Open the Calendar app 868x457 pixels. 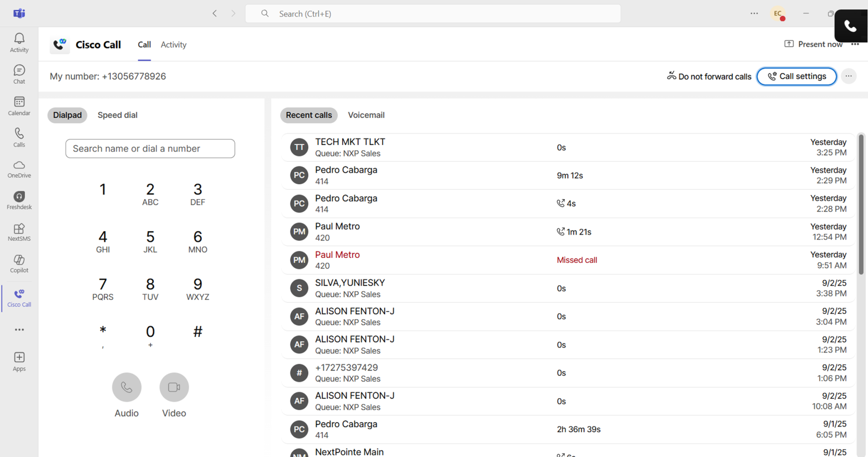(19, 106)
